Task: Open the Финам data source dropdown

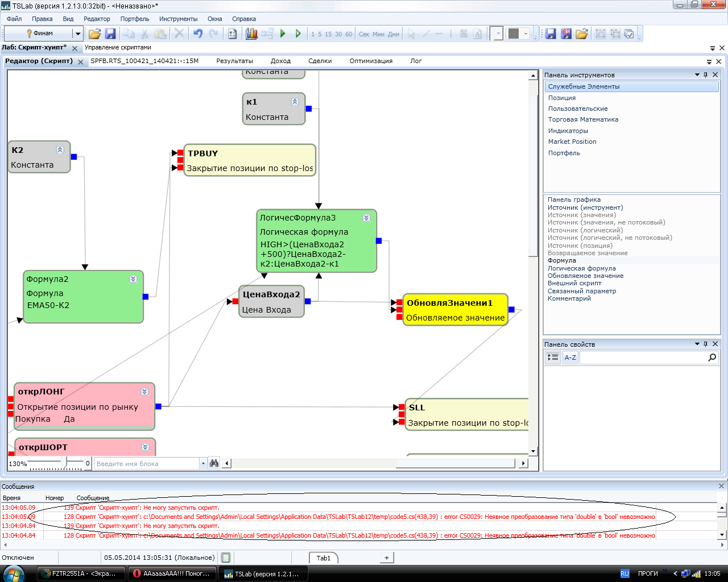Action: pyautogui.click(x=78, y=34)
